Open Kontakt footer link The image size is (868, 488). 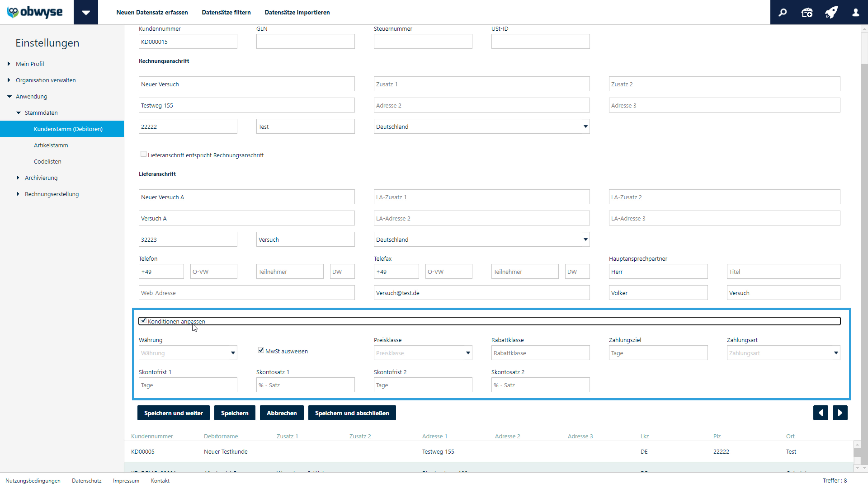tap(160, 481)
